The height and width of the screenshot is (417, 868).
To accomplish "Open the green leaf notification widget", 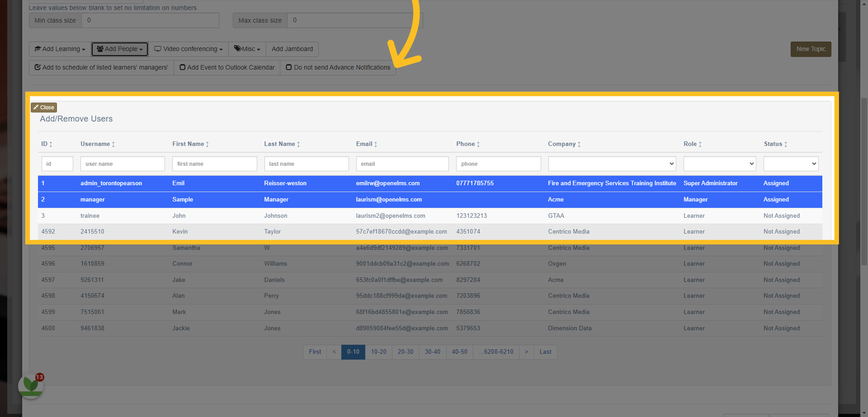I will tap(31, 386).
